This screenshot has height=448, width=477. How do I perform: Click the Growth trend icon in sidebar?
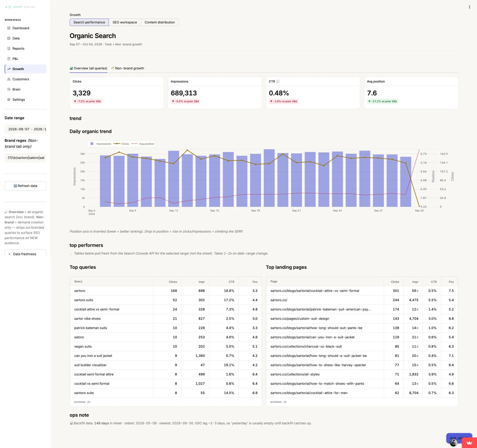pyautogui.click(x=9, y=69)
